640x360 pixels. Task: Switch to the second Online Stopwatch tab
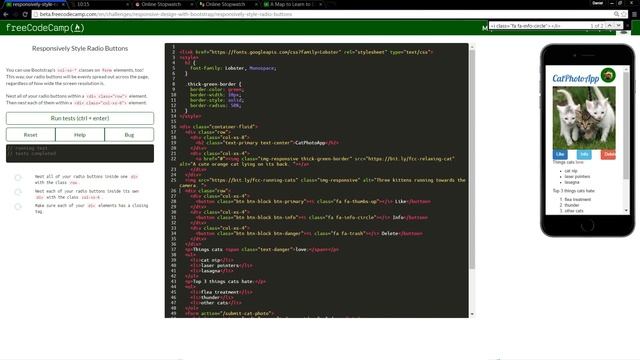(x=227, y=4)
